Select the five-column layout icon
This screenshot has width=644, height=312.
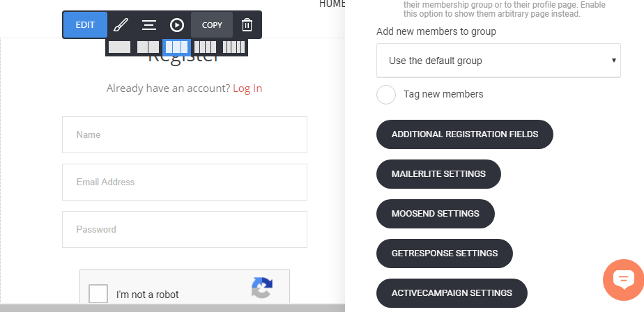(233, 47)
